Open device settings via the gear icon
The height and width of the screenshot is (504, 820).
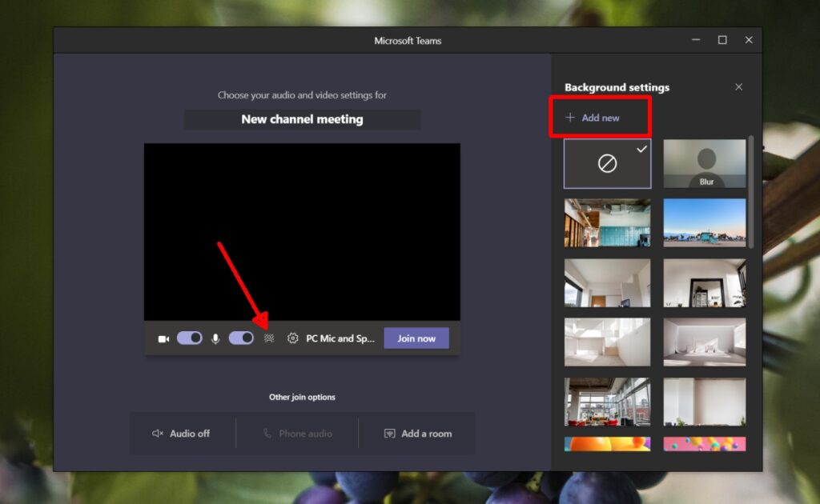(291, 338)
